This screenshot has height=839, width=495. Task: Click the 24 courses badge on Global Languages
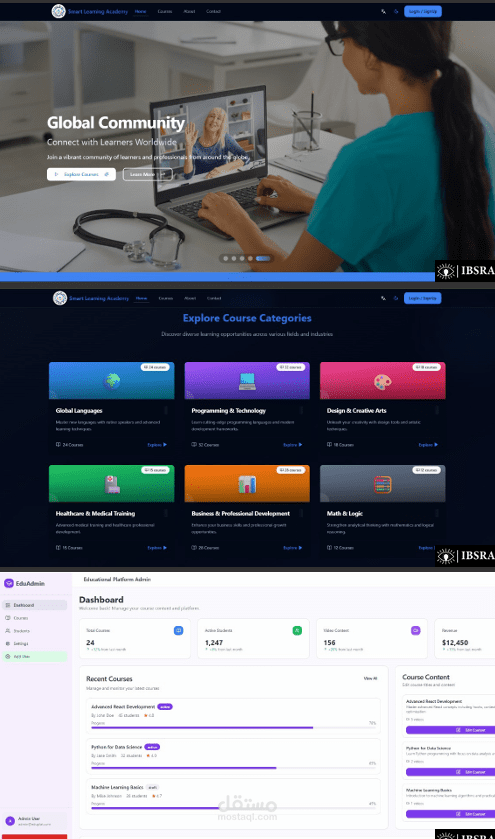click(x=155, y=368)
